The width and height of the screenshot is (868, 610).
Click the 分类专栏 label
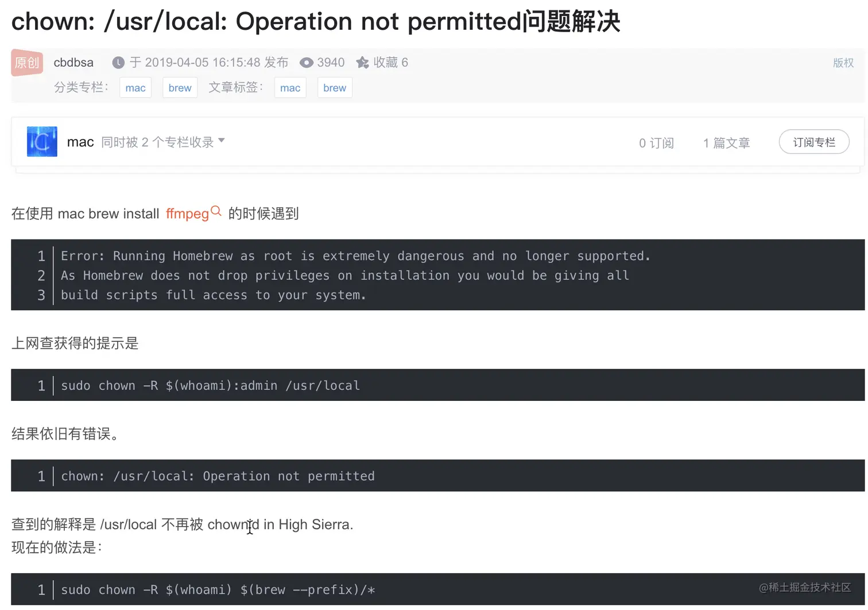pyautogui.click(x=81, y=87)
